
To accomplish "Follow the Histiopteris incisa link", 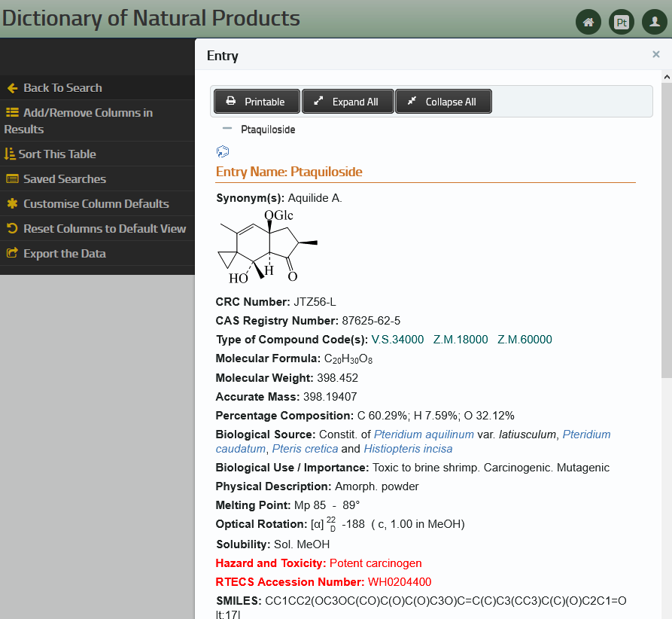I will point(408,449).
